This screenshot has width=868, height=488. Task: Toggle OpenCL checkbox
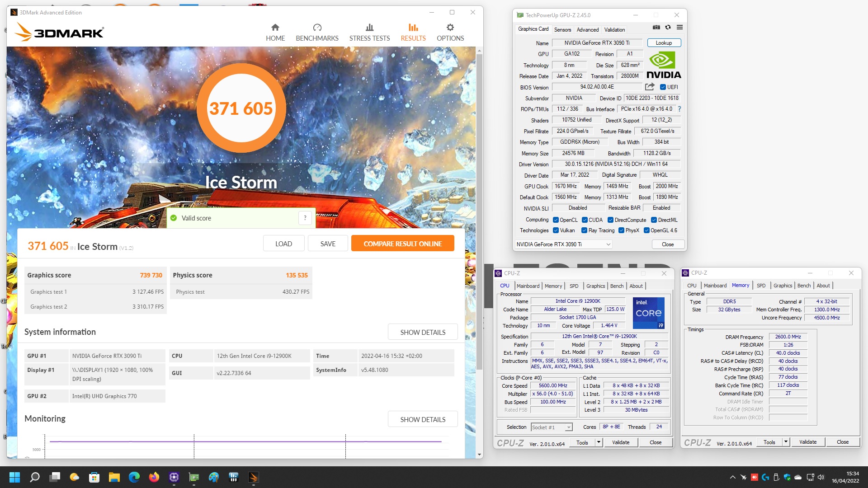pyautogui.click(x=556, y=220)
